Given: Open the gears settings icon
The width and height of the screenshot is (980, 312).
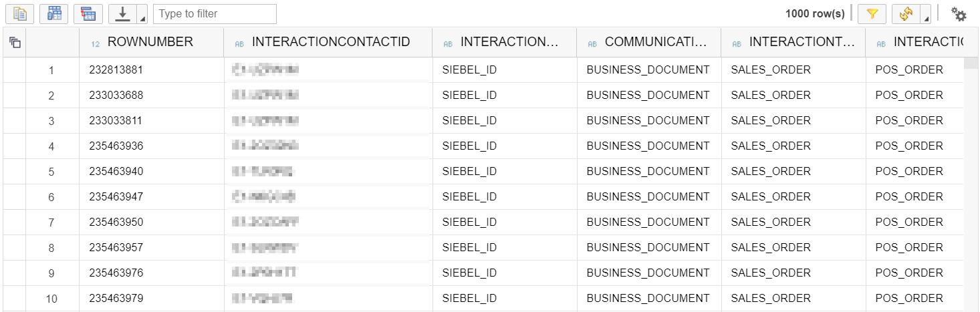Looking at the screenshot, I should click(x=959, y=14).
